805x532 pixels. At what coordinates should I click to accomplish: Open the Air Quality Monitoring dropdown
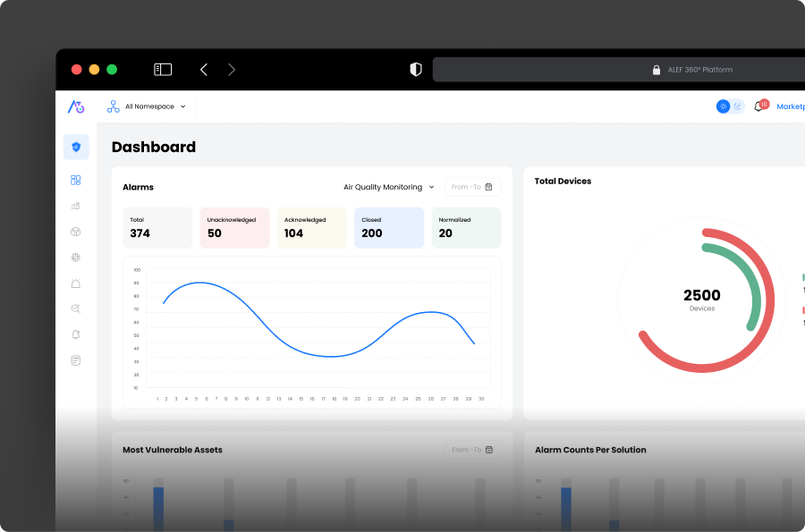coord(388,187)
